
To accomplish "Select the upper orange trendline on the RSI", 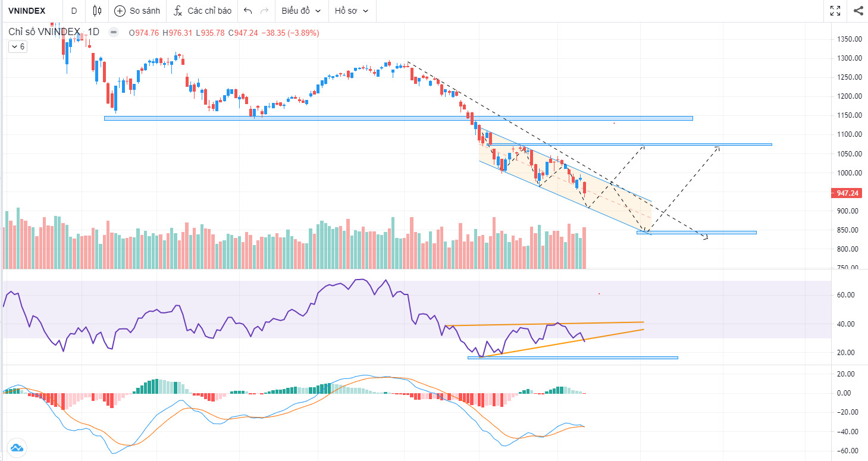I will point(544,324).
